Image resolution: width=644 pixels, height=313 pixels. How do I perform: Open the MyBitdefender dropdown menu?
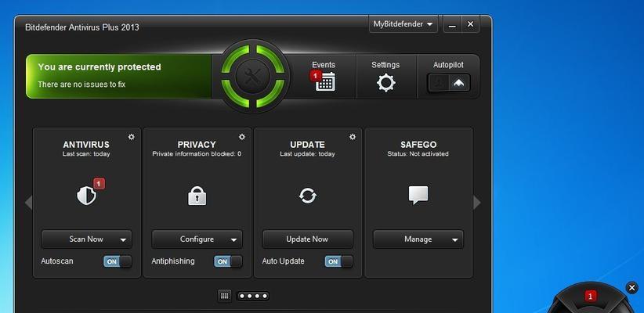click(x=403, y=24)
